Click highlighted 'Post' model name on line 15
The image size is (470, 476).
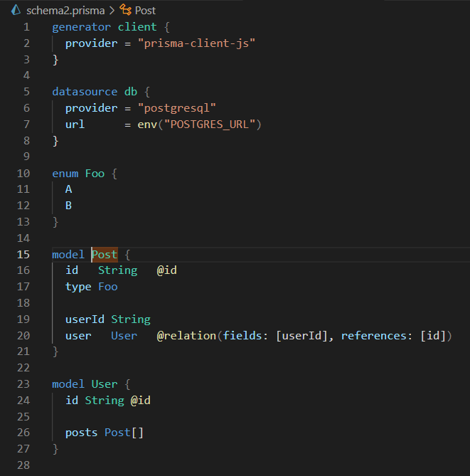click(105, 255)
